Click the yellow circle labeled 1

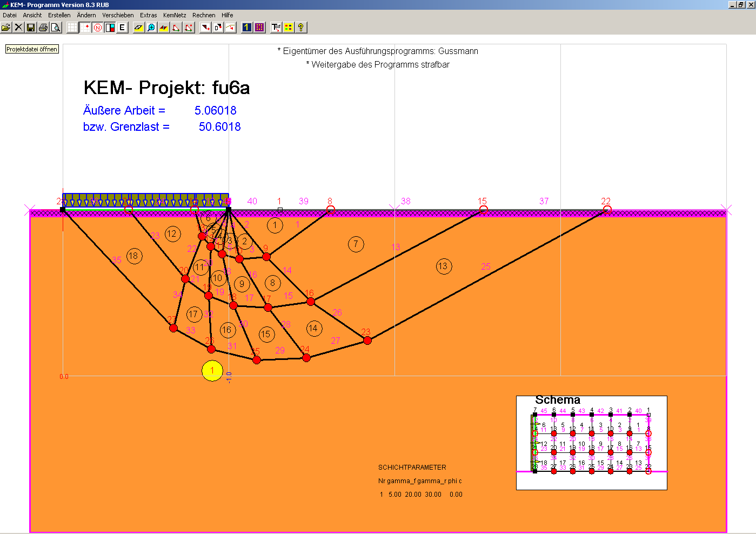(x=212, y=371)
